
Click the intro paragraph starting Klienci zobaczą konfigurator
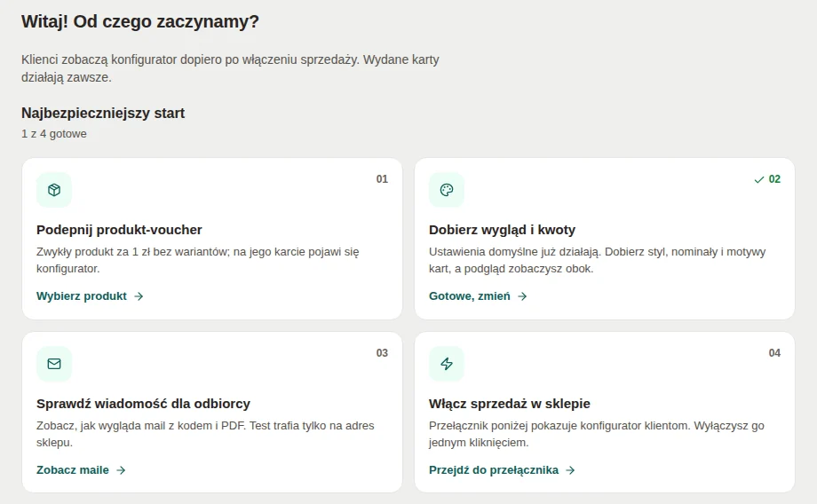click(x=230, y=68)
